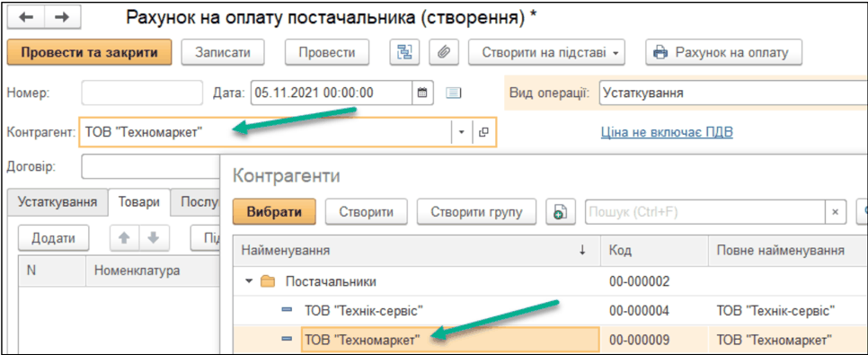The width and height of the screenshot is (868, 355).
Task: Click the folder icon of Постачальники
Action: pos(268,281)
